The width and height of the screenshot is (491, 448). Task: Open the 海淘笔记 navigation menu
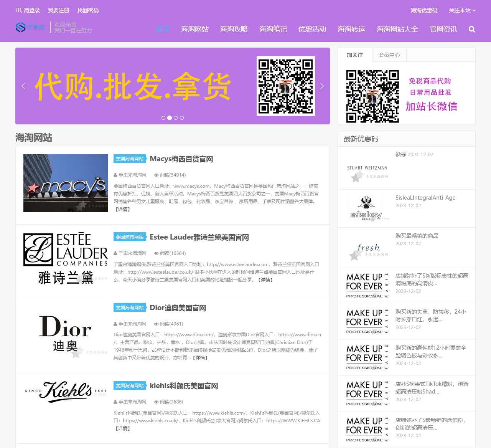[x=273, y=29]
